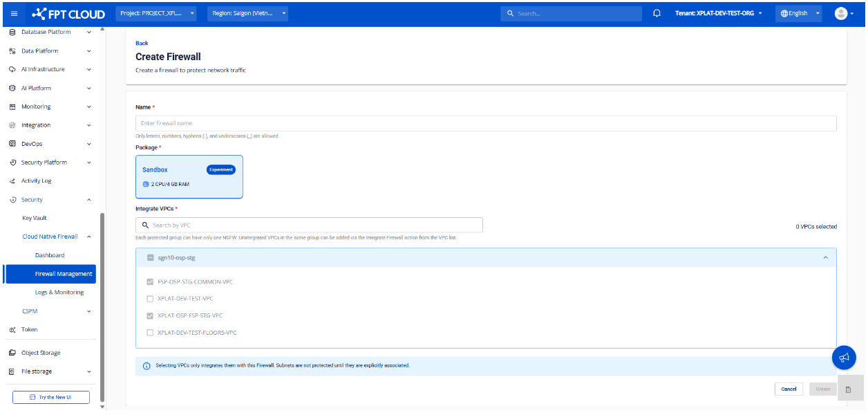Open Key Vault in the sidebar
This screenshot has width=868, height=415.
[35, 218]
